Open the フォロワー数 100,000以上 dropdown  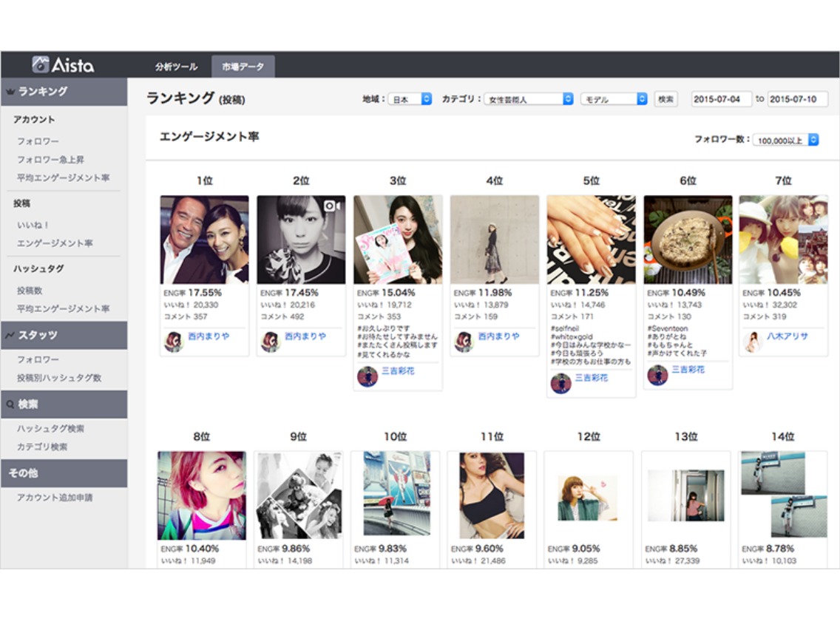786,140
